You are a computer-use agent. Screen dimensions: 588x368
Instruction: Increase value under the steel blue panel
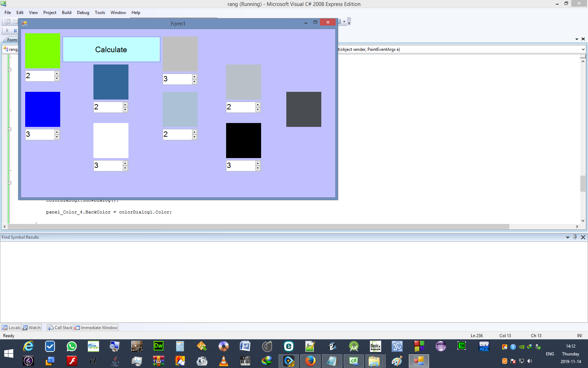click(125, 105)
